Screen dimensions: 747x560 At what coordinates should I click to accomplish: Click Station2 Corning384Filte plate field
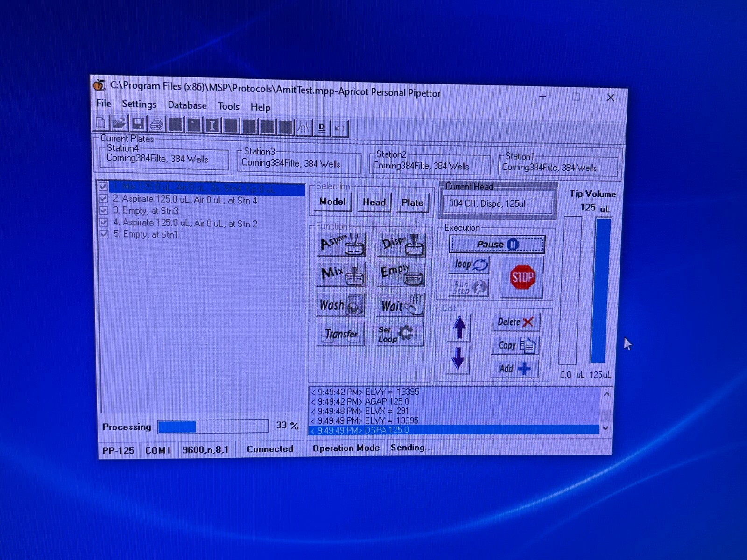pos(429,166)
